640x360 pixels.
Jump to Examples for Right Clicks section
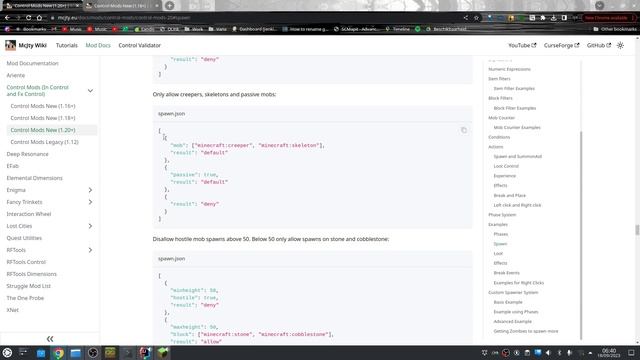point(518,282)
